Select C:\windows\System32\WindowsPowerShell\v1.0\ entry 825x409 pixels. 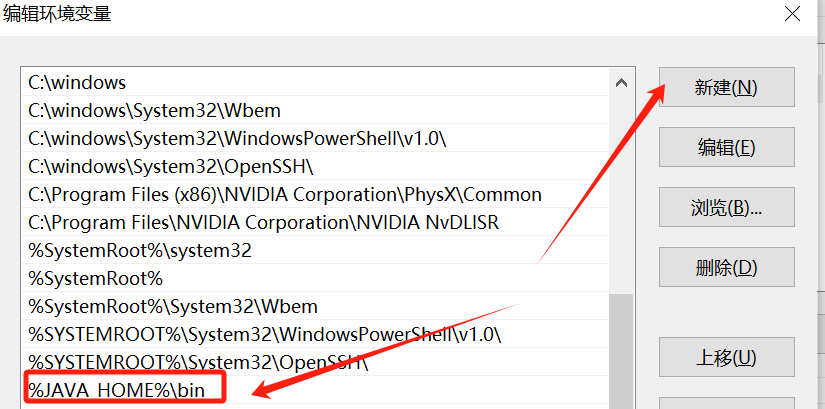pyautogui.click(x=315, y=138)
